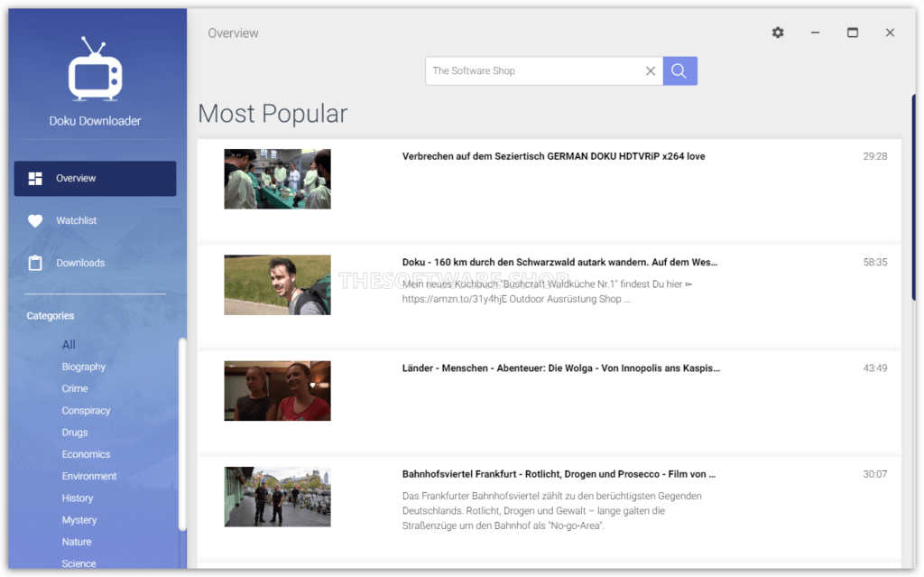Click the 43:49 duration label

(x=875, y=368)
